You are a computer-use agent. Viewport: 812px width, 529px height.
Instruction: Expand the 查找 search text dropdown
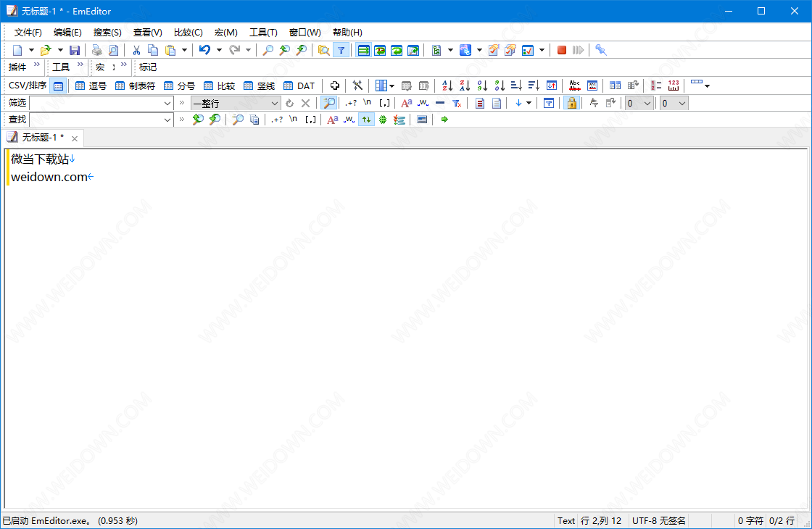167,120
